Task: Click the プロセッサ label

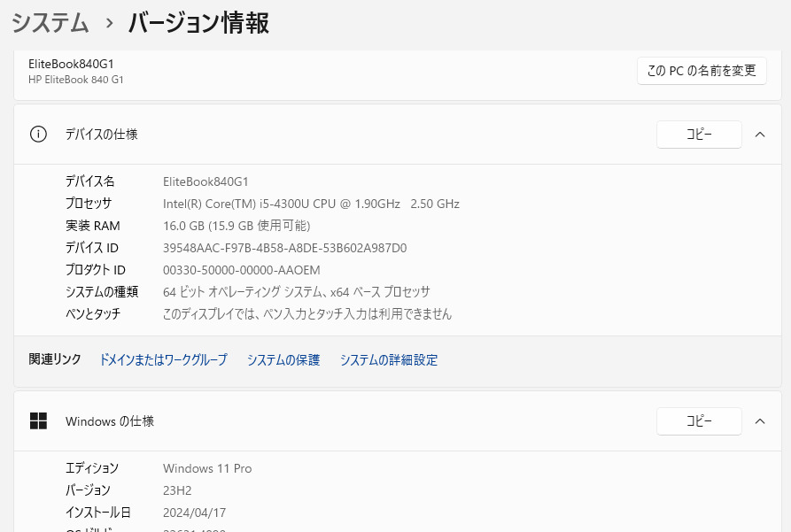Action: [x=89, y=204]
